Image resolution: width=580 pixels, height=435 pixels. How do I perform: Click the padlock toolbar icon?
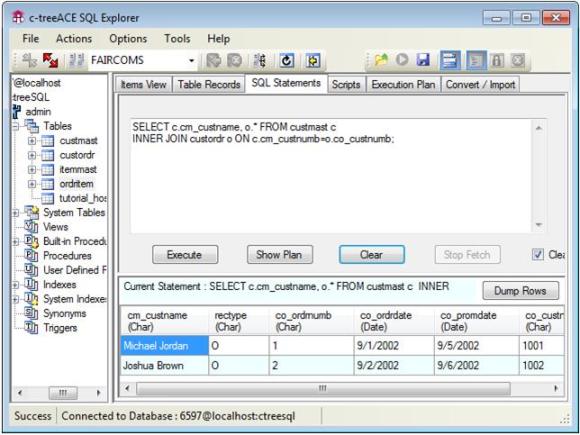click(497, 60)
